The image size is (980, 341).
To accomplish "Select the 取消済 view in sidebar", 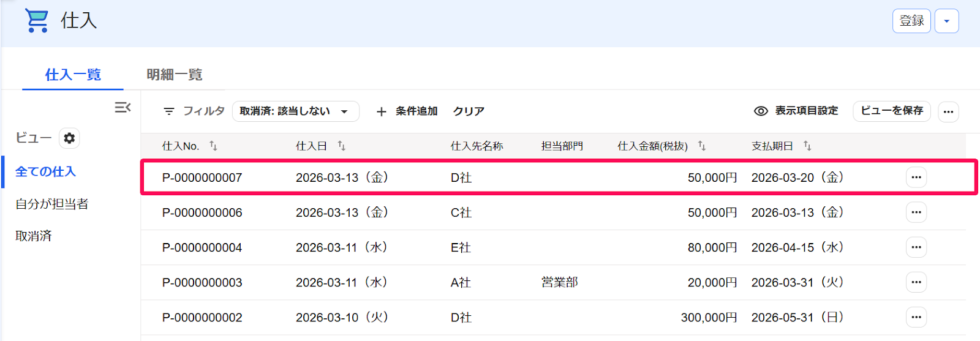I will click(x=34, y=236).
